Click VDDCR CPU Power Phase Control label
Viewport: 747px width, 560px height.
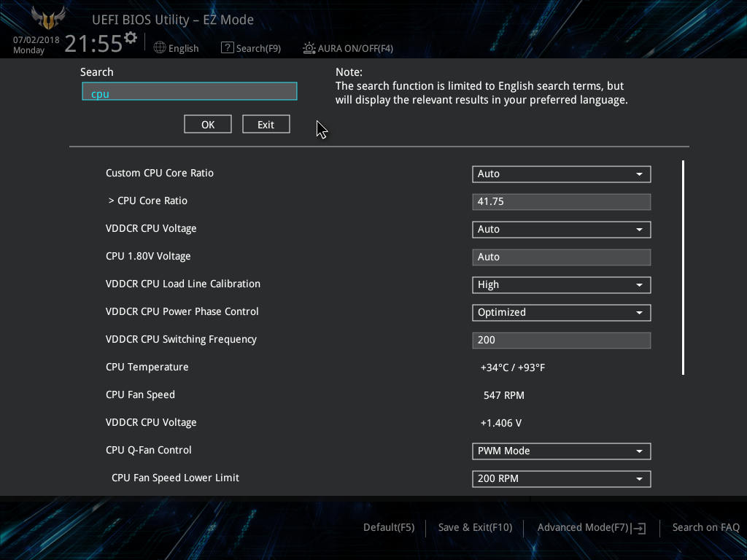182,311
